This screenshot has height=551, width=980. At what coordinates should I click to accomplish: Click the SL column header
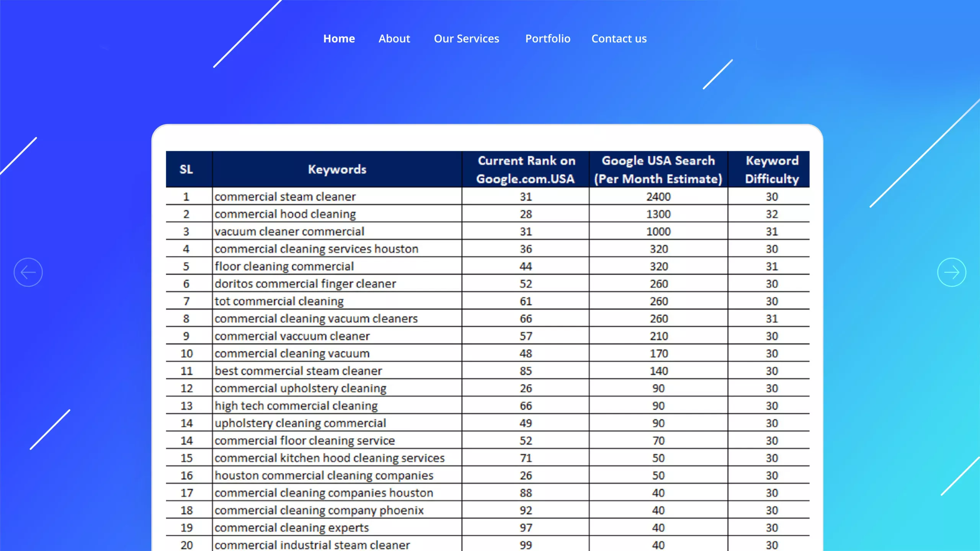point(186,169)
